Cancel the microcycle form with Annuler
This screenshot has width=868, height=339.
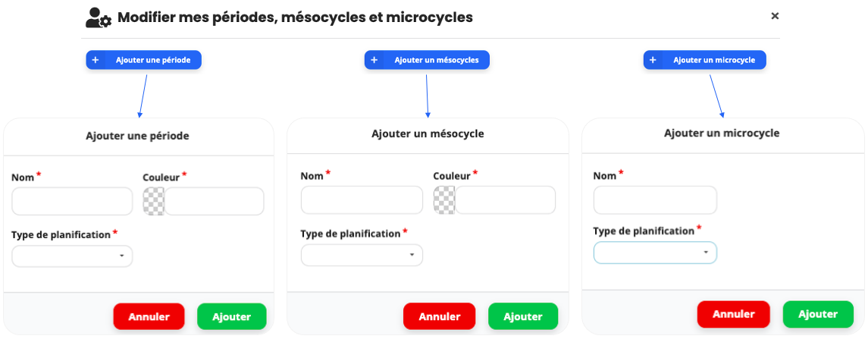734,314
